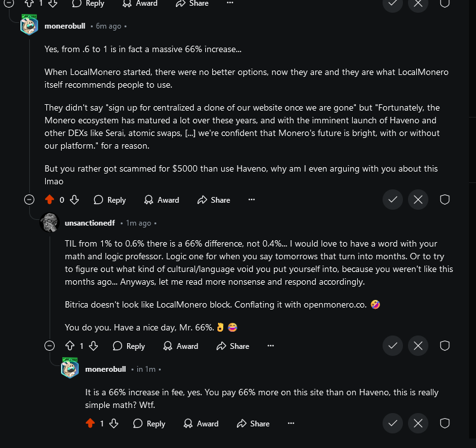
Task: Open more options on unsanctionedf's comment
Action: click(271, 346)
